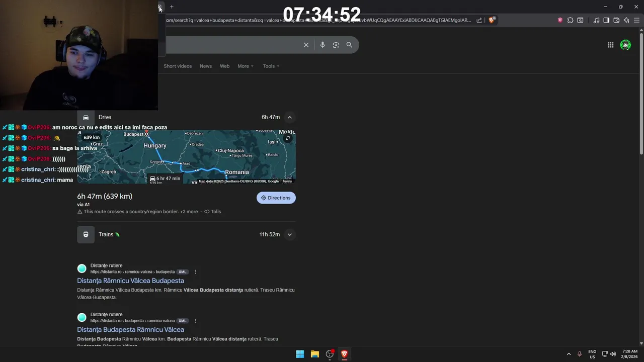Click the Directions button
This screenshot has width=644, height=362.
pyautogui.click(x=276, y=198)
